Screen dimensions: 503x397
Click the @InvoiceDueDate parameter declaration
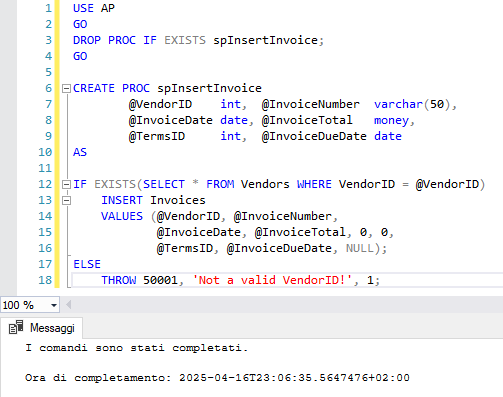314,136
